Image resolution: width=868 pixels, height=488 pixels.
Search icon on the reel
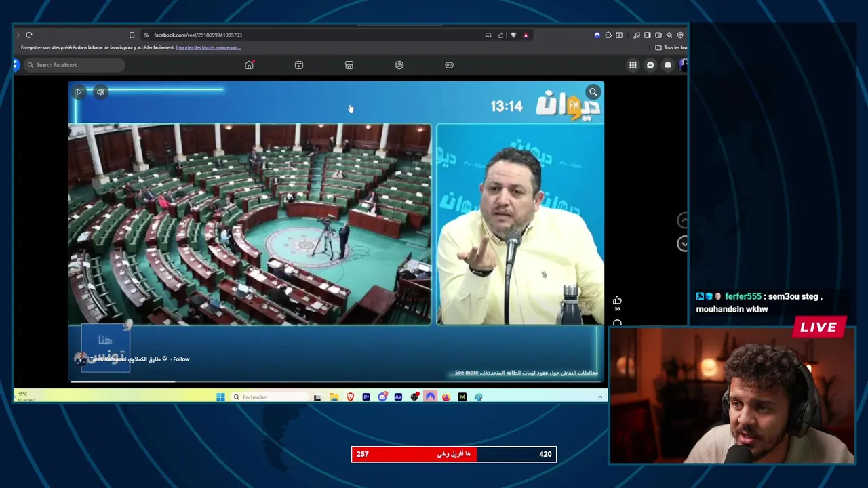(x=593, y=92)
